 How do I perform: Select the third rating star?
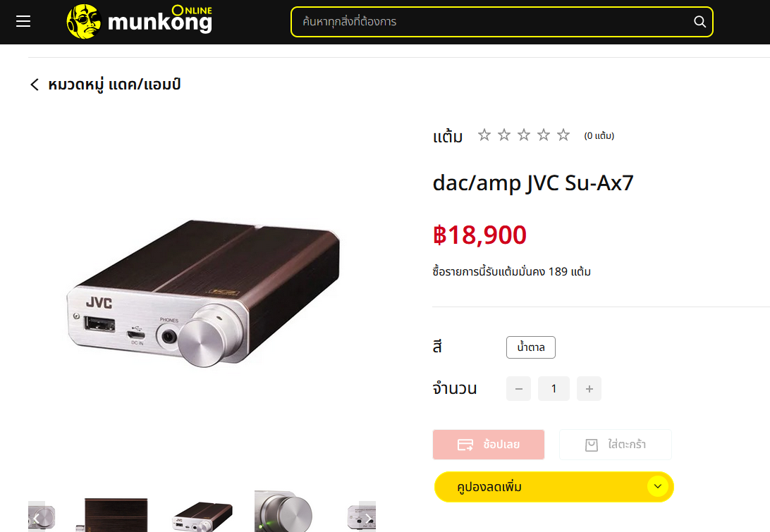pyautogui.click(x=524, y=135)
